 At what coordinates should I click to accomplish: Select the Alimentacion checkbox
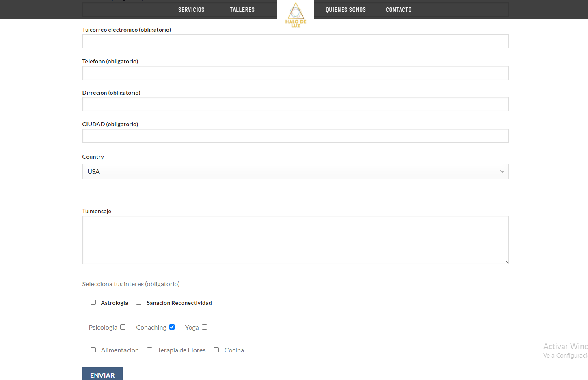(93, 350)
